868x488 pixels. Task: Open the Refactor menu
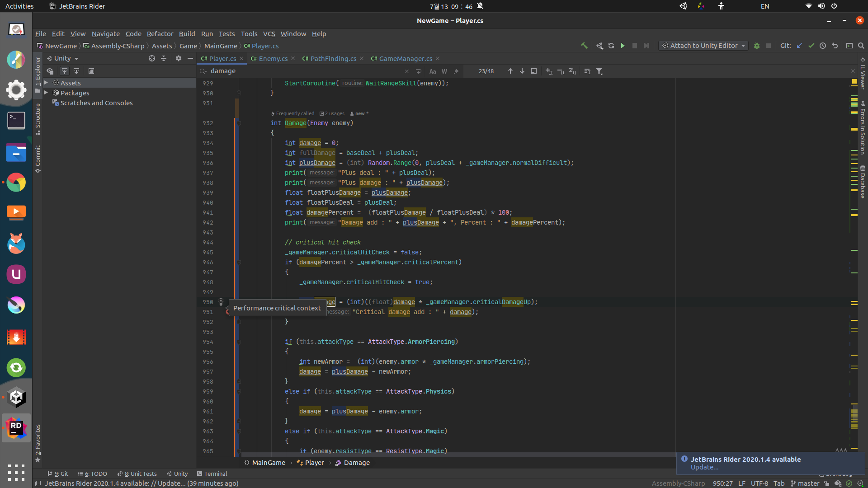pyautogui.click(x=160, y=34)
